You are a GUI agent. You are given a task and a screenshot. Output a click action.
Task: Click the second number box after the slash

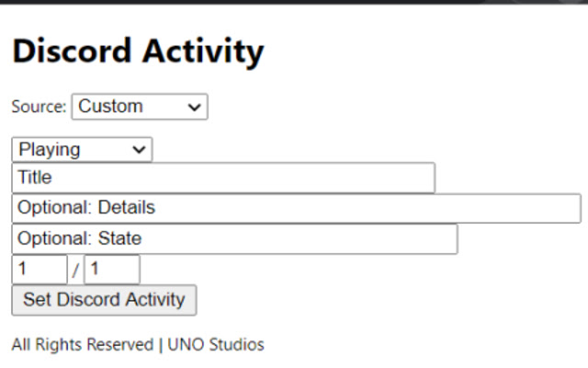112,270
